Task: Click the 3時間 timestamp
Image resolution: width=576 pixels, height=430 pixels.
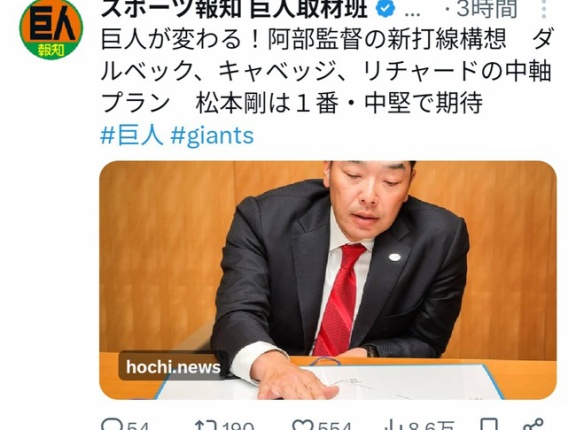Action: pos(486,9)
